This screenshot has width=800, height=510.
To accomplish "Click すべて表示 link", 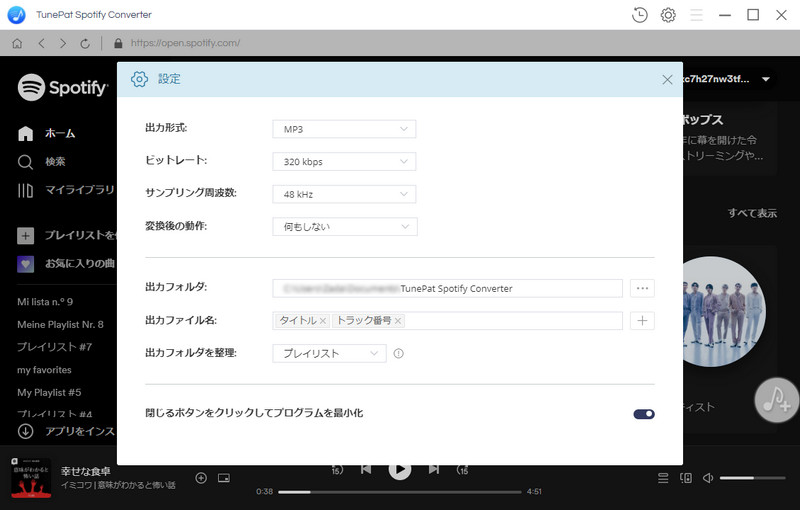I will 752,213.
